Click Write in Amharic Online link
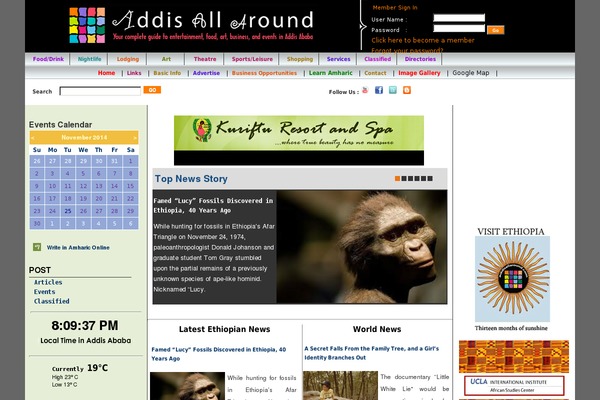600x400 pixels. (78, 248)
